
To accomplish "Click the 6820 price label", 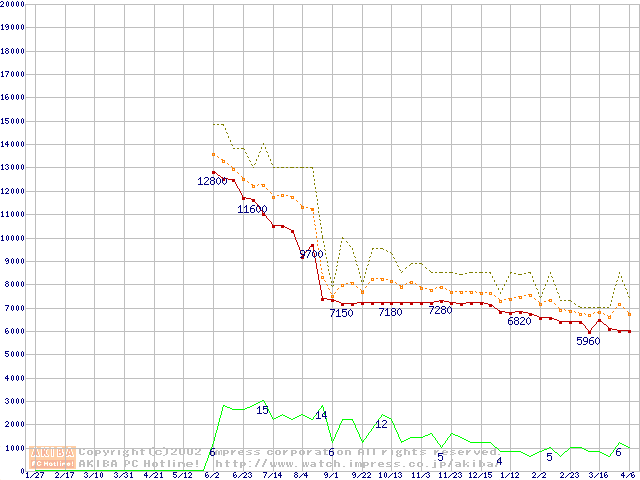I will [519, 321].
